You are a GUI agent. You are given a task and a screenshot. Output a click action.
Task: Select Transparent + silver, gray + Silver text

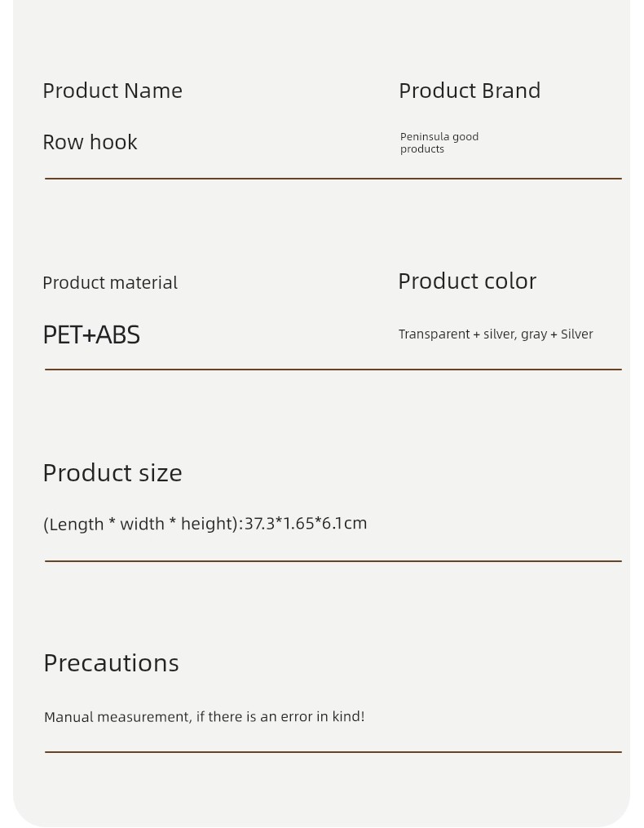[x=496, y=334]
